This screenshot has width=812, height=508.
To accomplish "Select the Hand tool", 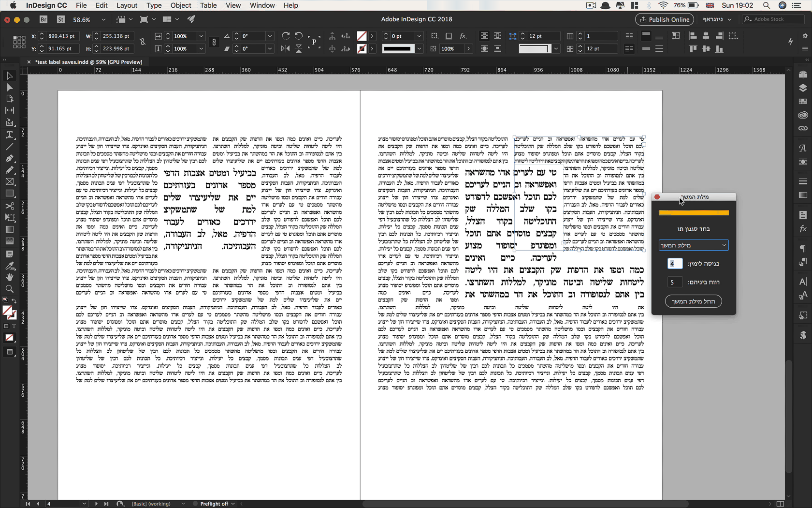I will (x=9, y=277).
